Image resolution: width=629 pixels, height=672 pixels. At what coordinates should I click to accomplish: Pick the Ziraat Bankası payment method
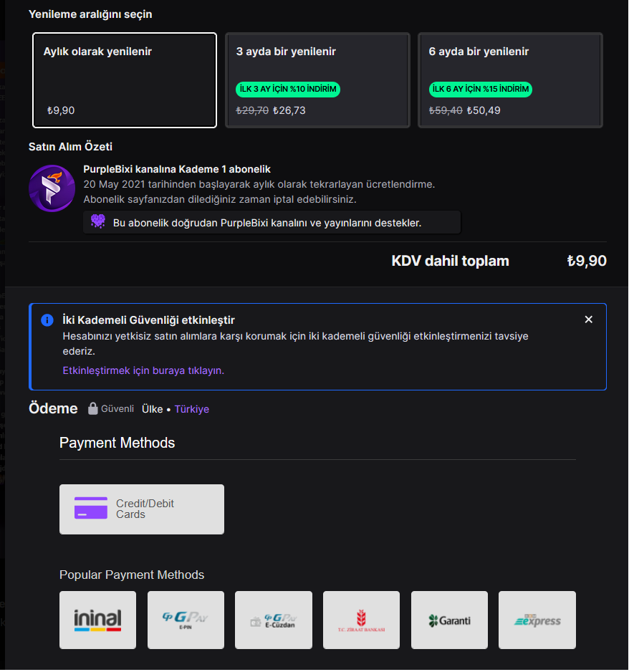click(361, 620)
